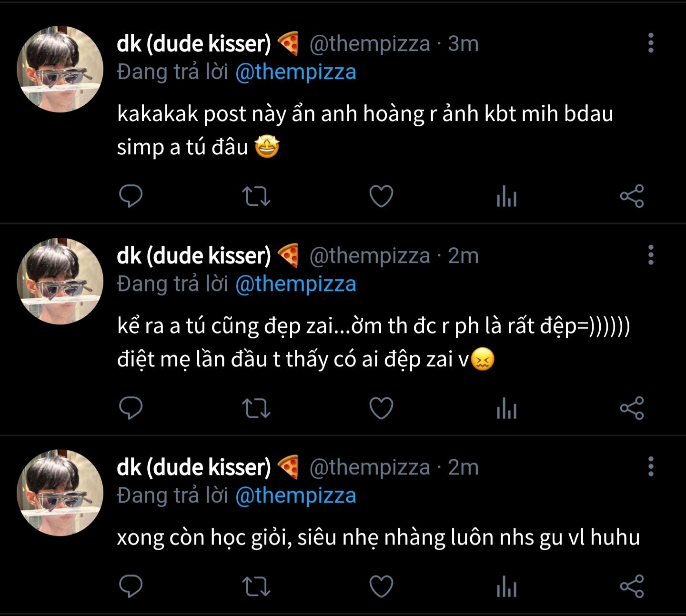Retweet the first tweet posted 3m ago

[256, 196]
